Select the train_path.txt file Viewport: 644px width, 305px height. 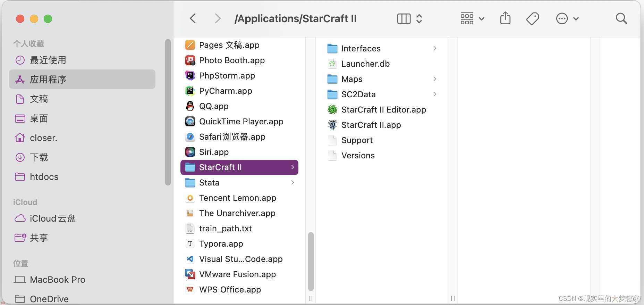pyautogui.click(x=239, y=229)
